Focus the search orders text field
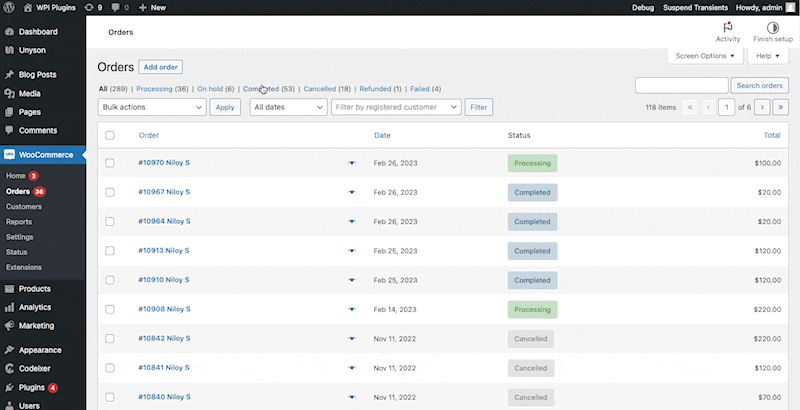 click(x=682, y=86)
